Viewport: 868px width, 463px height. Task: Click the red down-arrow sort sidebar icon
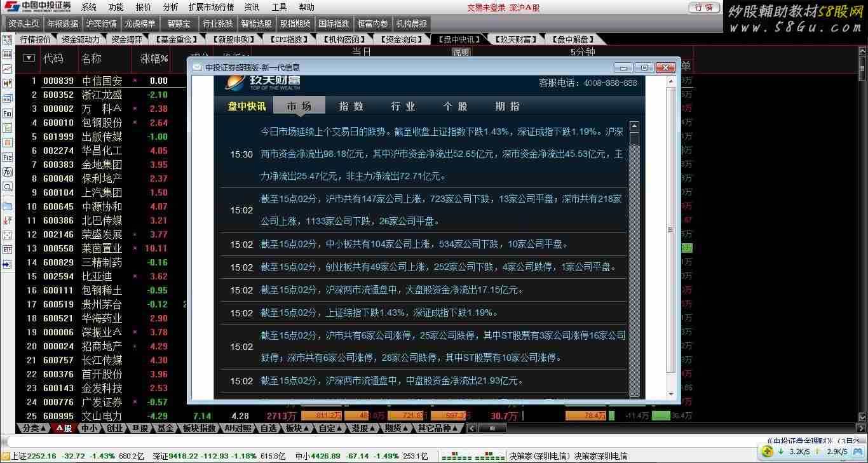point(8,220)
